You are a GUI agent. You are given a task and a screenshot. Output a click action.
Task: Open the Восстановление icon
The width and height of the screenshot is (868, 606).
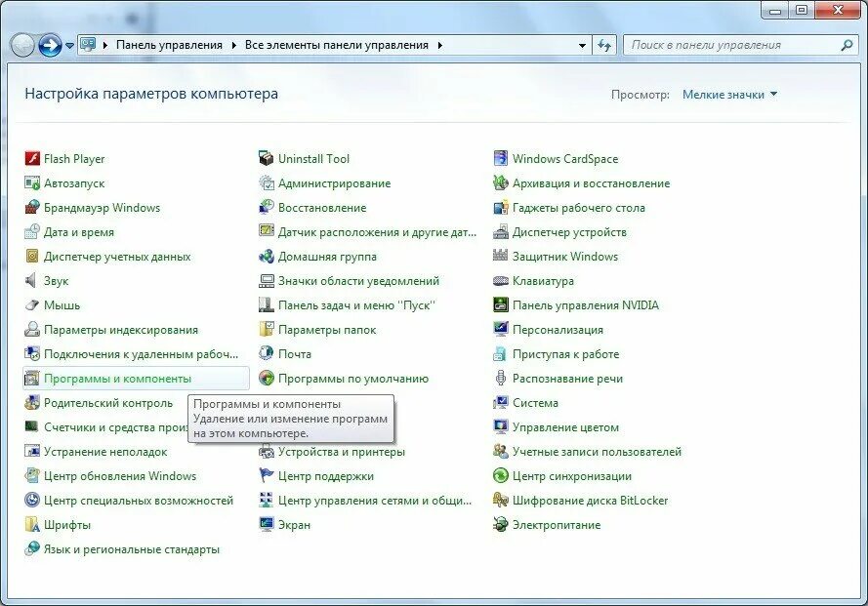(267, 208)
